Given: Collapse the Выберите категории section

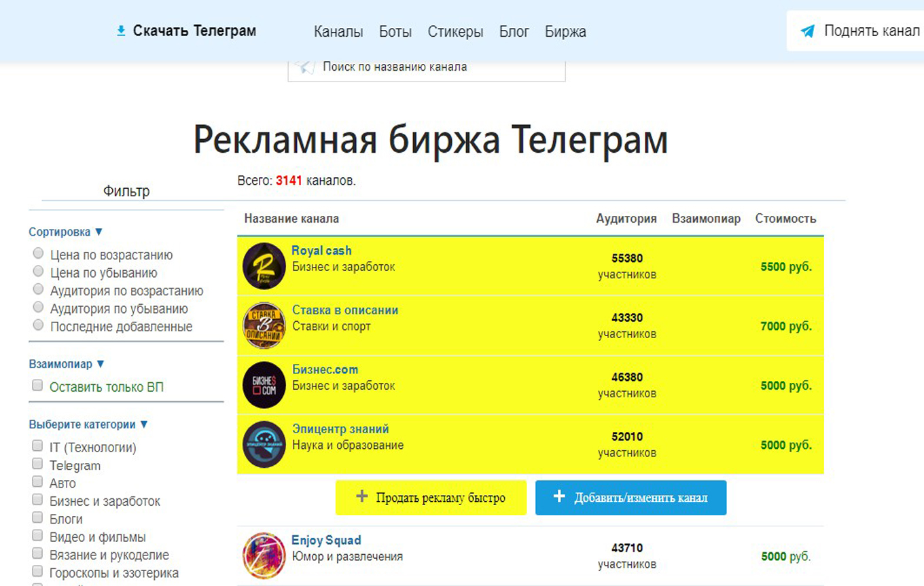Looking at the screenshot, I should tap(88, 424).
